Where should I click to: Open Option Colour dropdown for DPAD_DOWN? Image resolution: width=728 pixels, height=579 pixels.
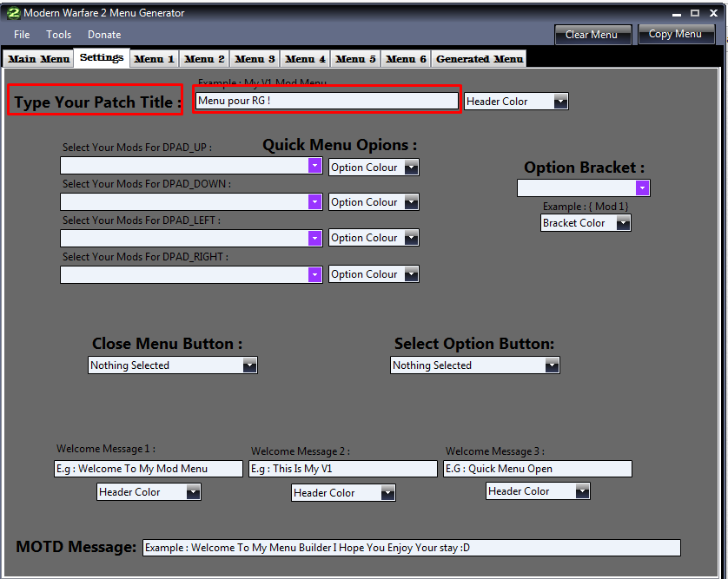click(374, 202)
